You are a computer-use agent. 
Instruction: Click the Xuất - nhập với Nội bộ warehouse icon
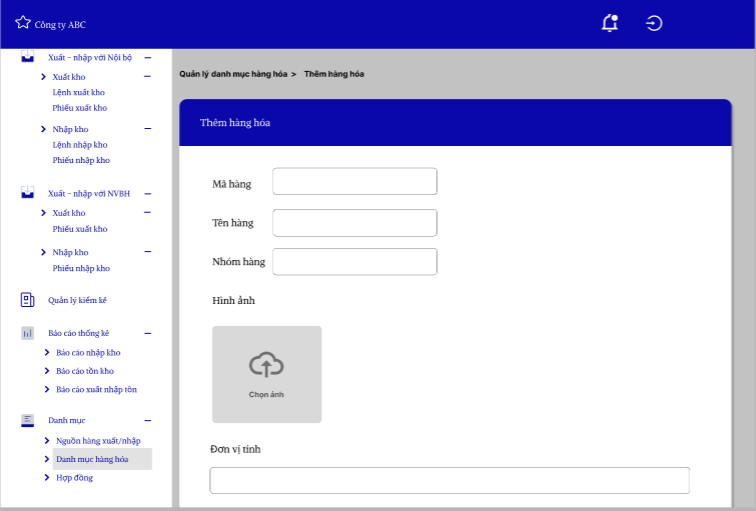coord(27,56)
